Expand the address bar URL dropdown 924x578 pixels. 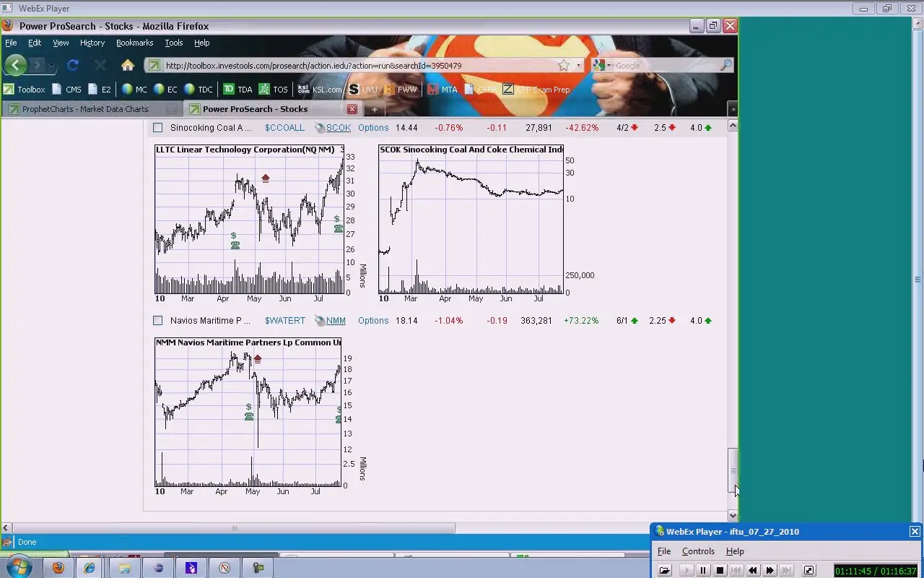(x=578, y=65)
